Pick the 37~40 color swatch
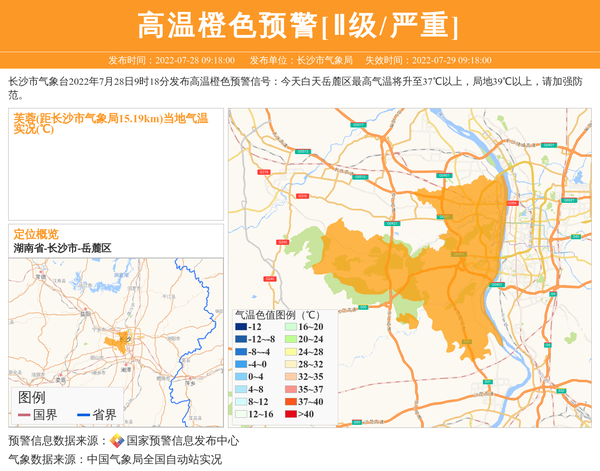The height and width of the screenshot is (471, 600). tap(288, 402)
